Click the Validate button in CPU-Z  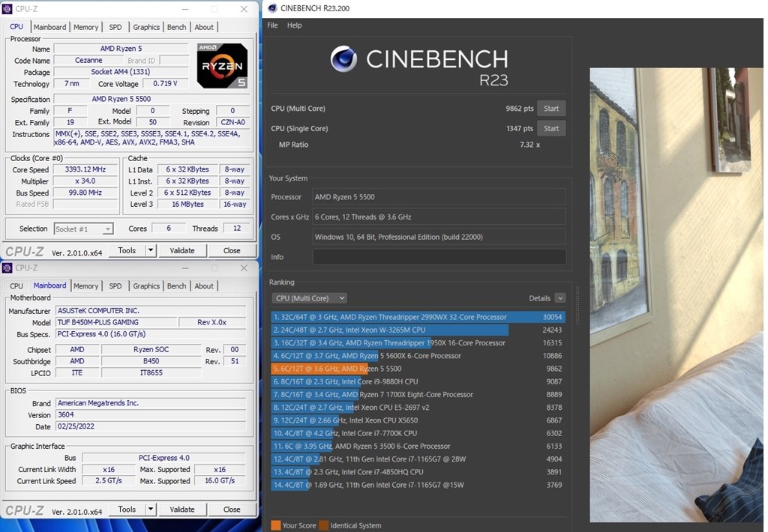[x=182, y=250]
